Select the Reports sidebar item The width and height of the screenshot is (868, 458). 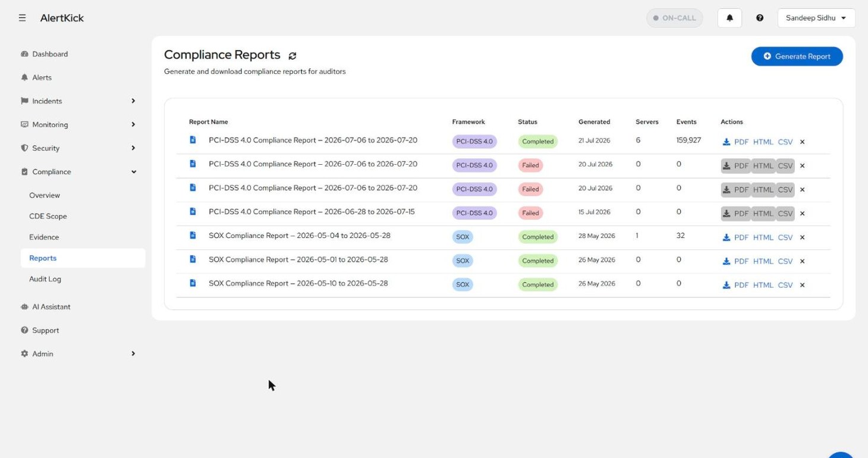coord(83,258)
